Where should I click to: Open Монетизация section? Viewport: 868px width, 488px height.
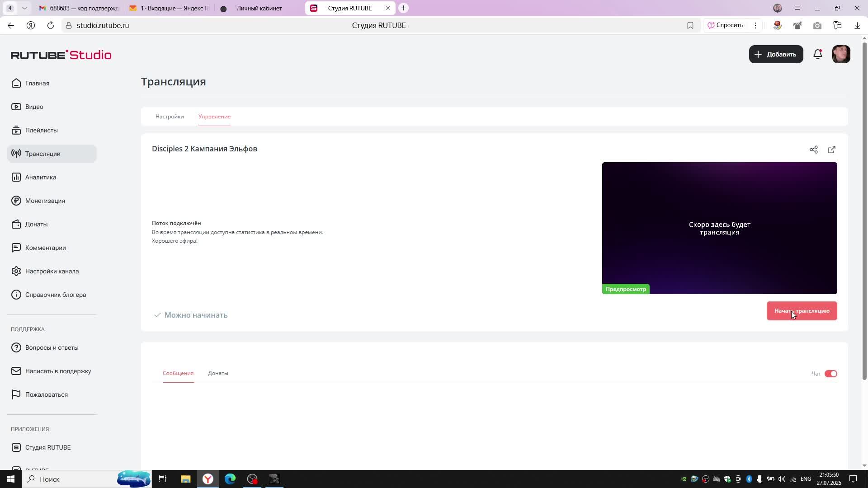[x=45, y=201]
